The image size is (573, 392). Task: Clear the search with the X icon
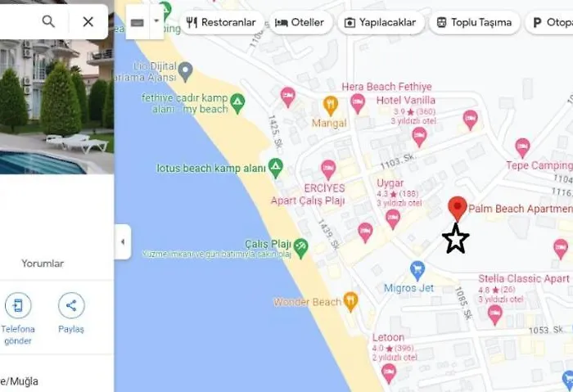[x=88, y=21]
